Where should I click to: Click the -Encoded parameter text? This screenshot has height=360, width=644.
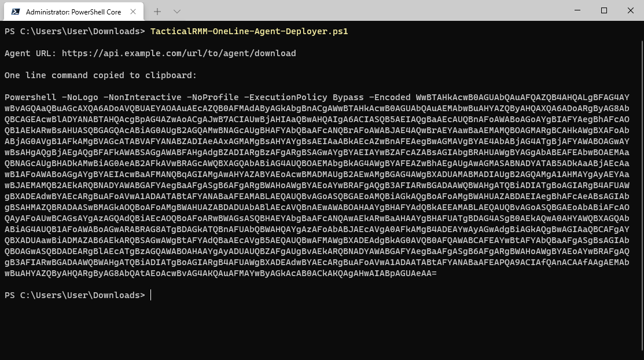390,97
